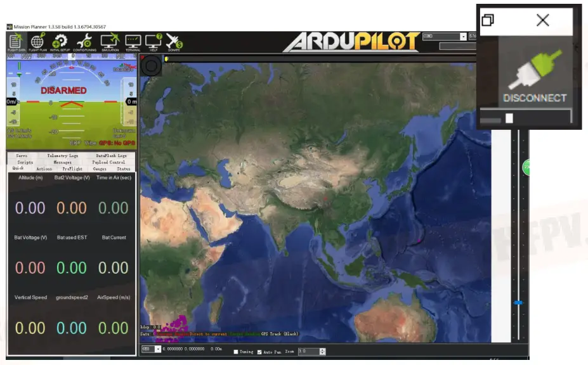Click the Vertical Speed 0.00 value
Image resolution: width=588 pixels, height=365 pixels.
(30, 328)
